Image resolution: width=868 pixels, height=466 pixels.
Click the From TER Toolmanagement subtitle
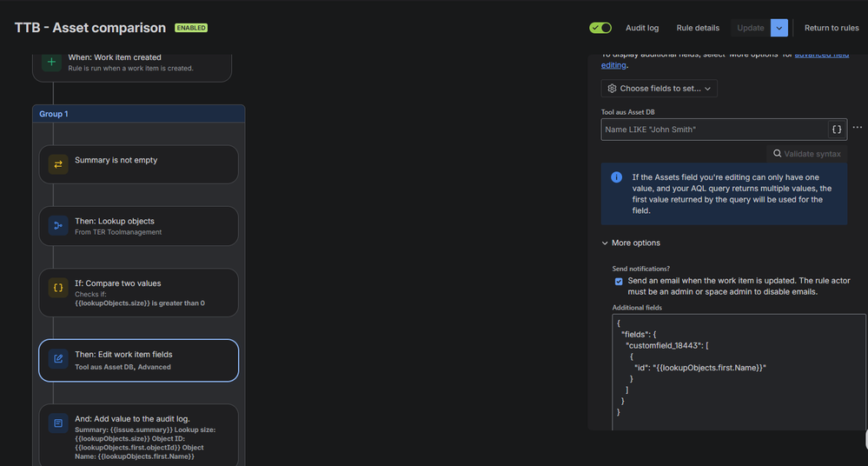tap(118, 232)
